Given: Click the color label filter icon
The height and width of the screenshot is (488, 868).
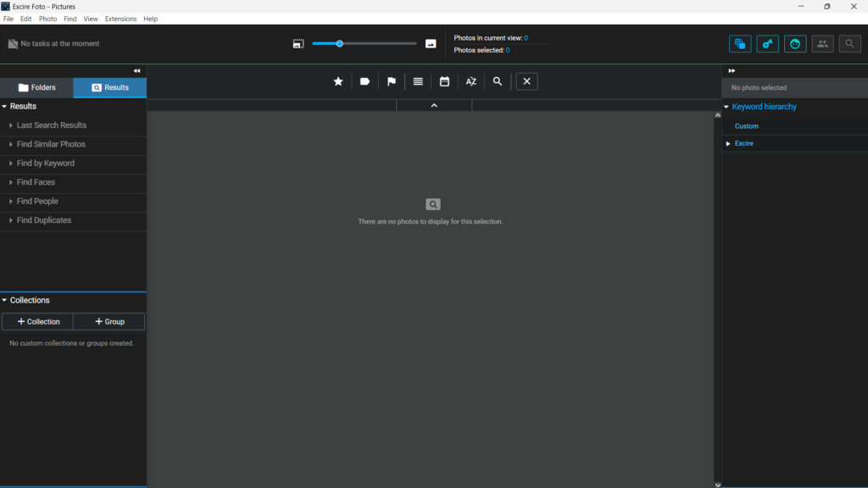Looking at the screenshot, I should (364, 81).
